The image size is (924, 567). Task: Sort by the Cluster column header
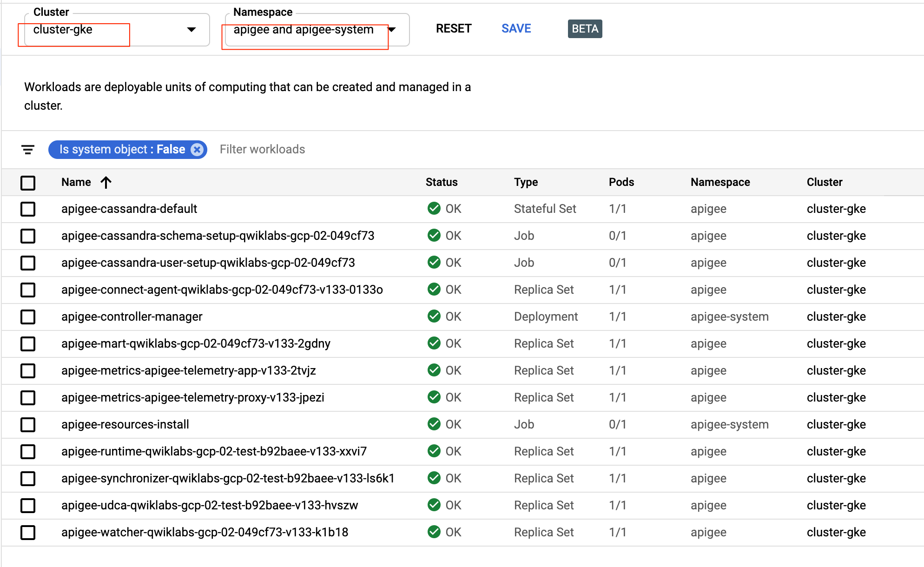(x=825, y=182)
